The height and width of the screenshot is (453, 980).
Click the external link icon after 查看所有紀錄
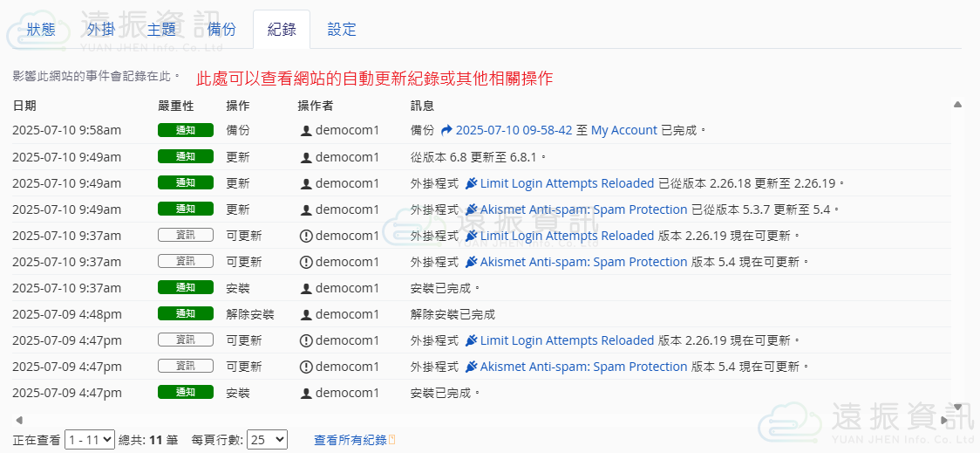(392, 440)
